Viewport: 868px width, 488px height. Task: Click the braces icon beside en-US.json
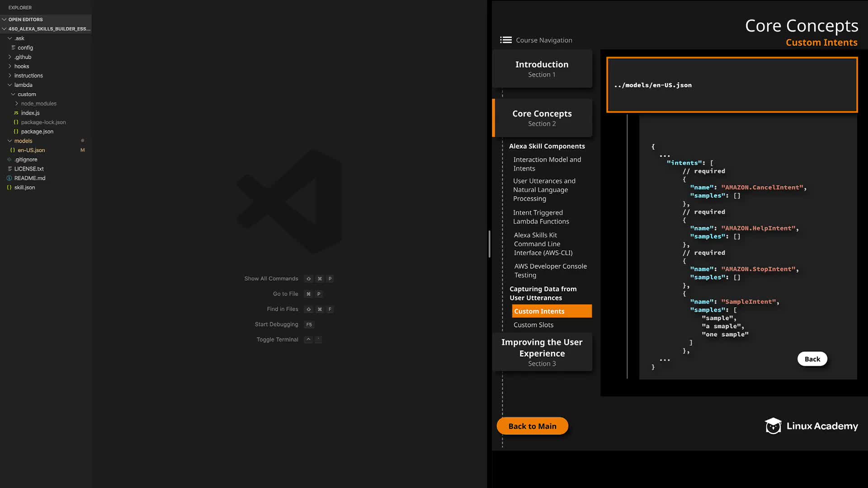click(13, 150)
